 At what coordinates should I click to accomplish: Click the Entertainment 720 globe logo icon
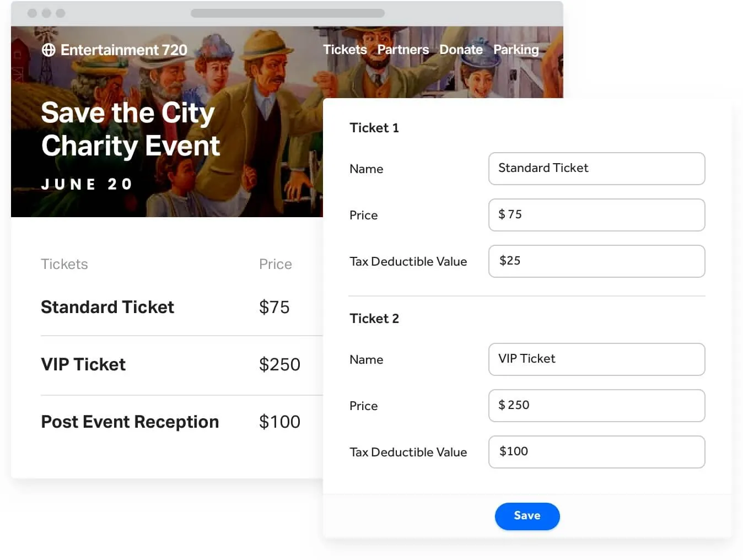point(49,50)
